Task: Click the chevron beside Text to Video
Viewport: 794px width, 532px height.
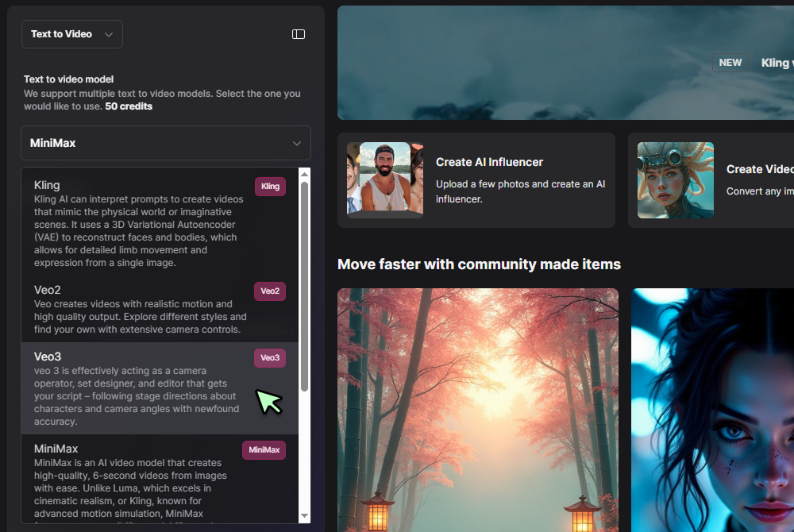Action: [108, 34]
